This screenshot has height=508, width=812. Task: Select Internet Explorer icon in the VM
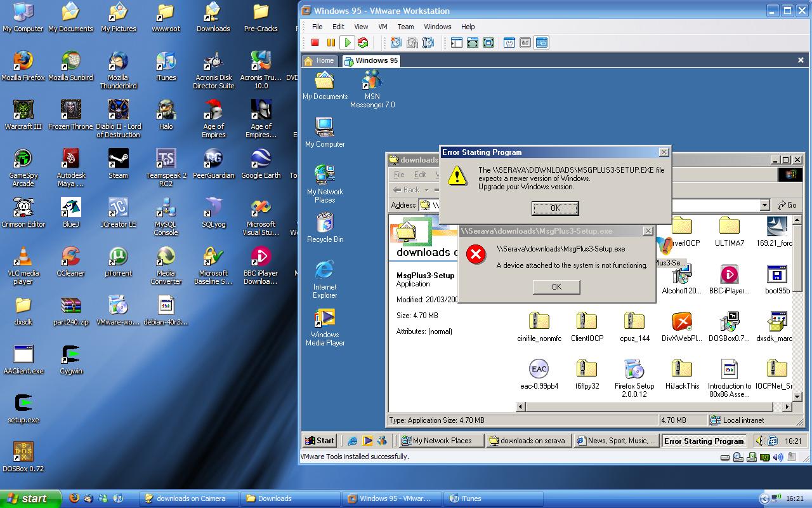point(325,279)
